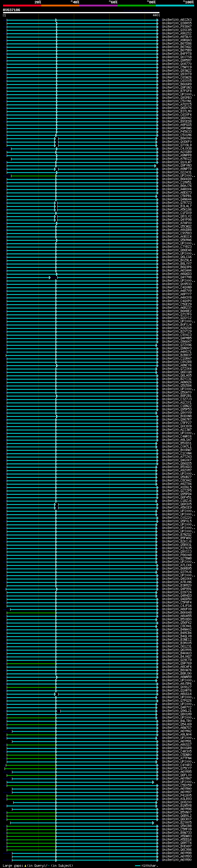197x868 pixels.
Task: Click the 440 end position label
Action: point(155,15)
